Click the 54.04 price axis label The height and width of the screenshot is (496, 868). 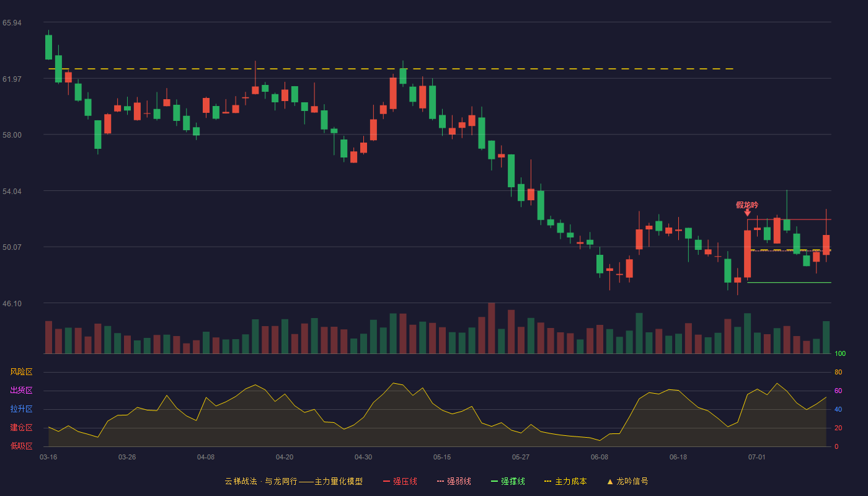tap(12, 192)
